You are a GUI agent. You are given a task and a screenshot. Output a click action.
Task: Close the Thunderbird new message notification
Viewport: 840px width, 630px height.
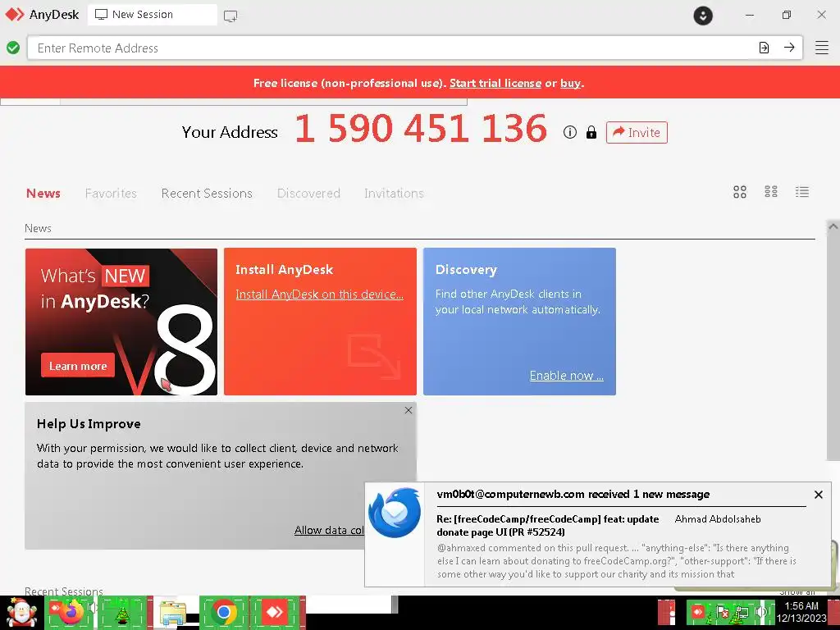[x=818, y=495]
